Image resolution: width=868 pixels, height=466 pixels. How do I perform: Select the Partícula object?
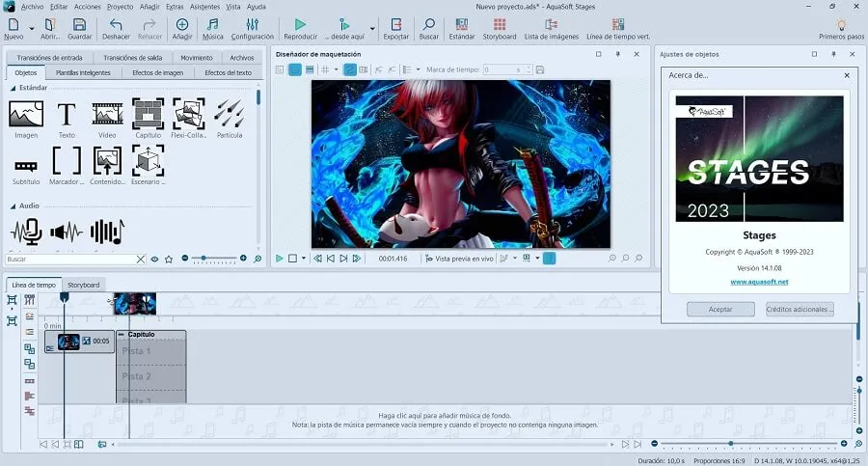[230, 119]
